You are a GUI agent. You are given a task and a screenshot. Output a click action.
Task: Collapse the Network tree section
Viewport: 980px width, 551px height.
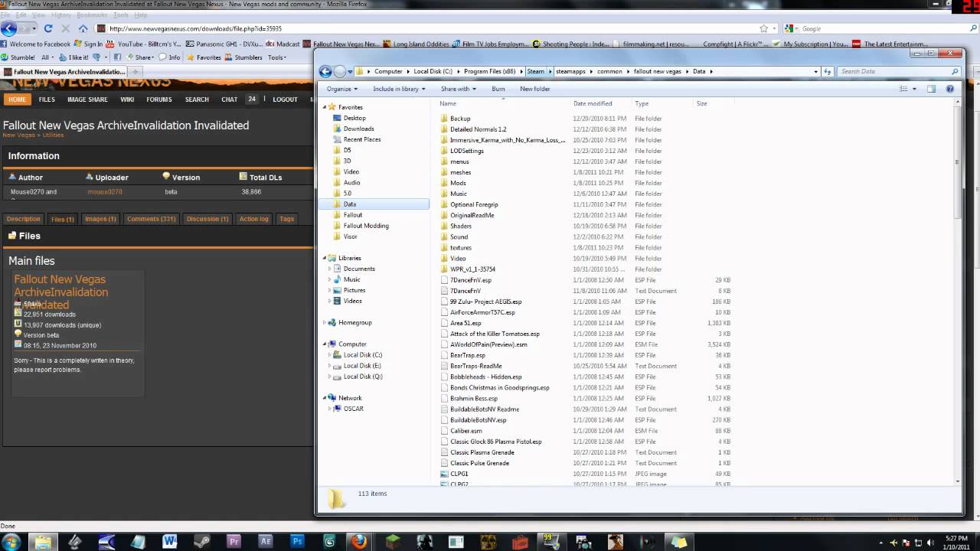325,398
